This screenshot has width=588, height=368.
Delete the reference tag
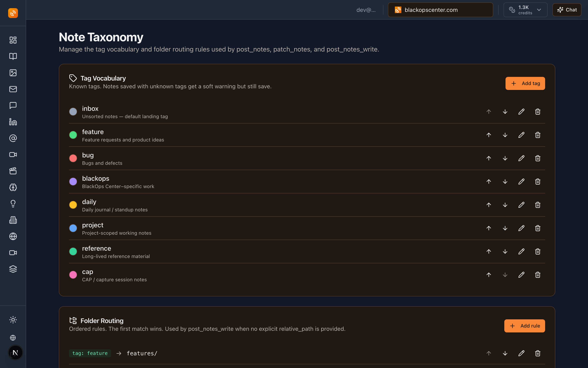click(x=537, y=251)
